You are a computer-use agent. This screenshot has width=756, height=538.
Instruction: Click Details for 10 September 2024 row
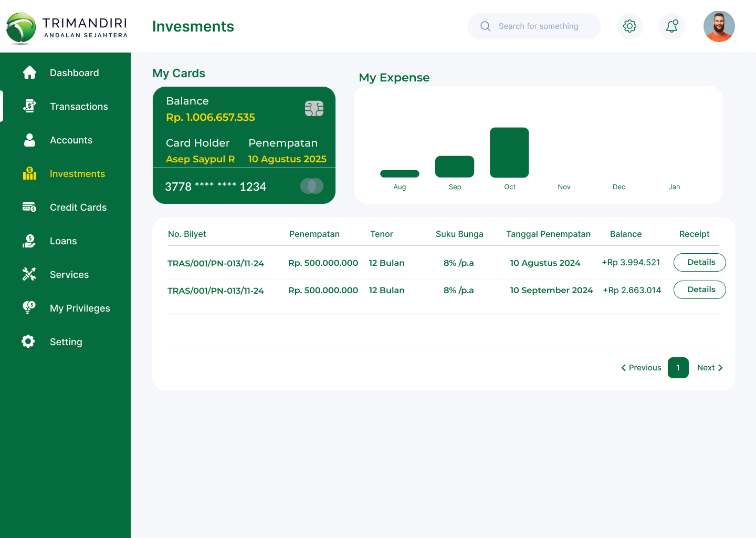[x=700, y=289]
